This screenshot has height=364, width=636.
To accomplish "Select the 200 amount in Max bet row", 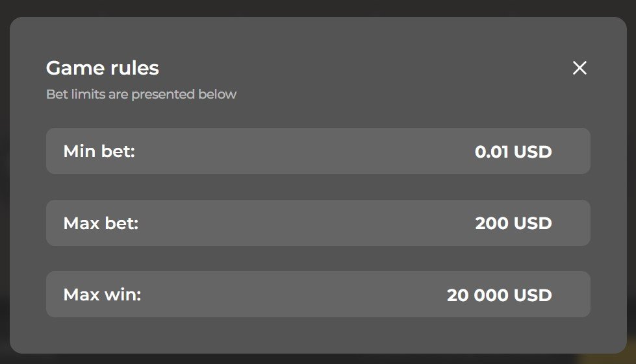I will pos(492,224).
